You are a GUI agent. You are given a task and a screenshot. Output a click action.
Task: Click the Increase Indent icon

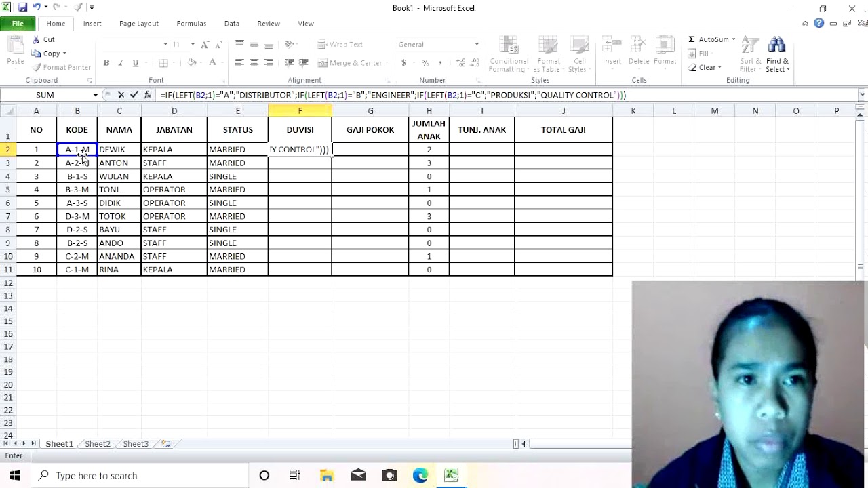(x=304, y=63)
